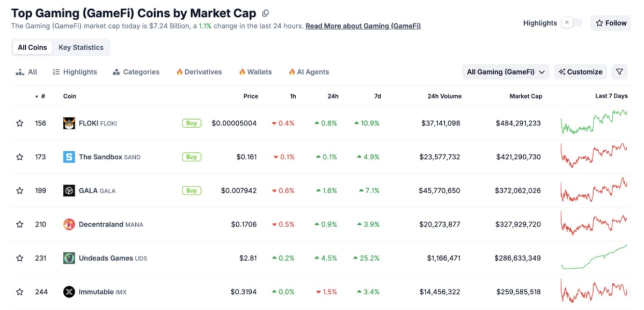Click the Customize settings icon
The height and width of the screenshot is (310, 644).
(x=563, y=71)
